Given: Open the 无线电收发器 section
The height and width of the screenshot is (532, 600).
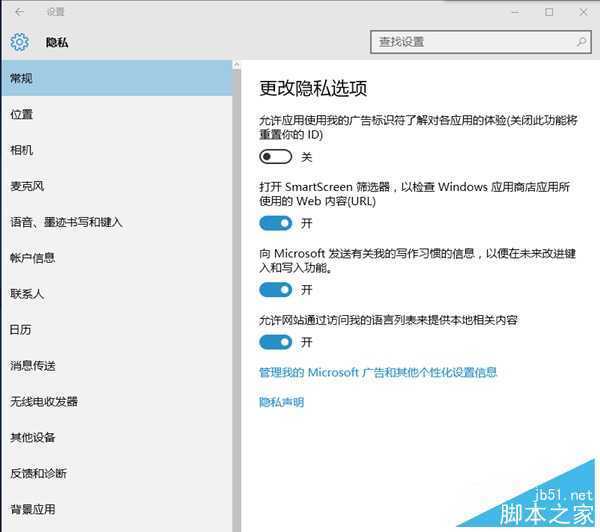Looking at the screenshot, I should pyautogui.click(x=117, y=401).
